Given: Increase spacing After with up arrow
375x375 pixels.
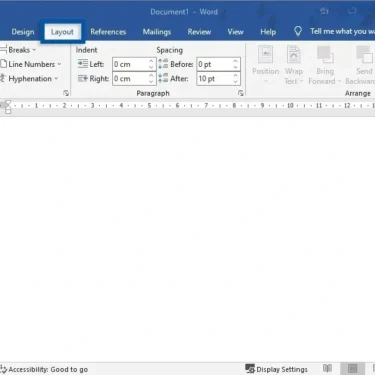Looking at the screenshot, I should coord(236,76).
